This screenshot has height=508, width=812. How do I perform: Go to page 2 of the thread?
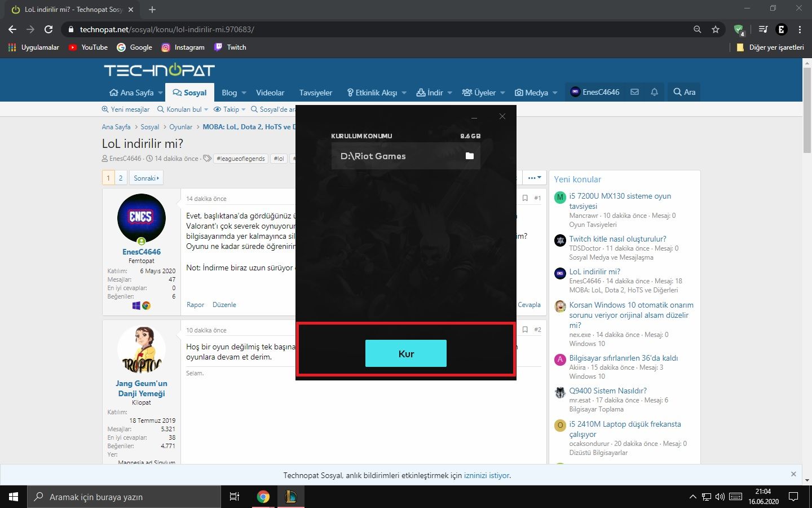click(121, 178)
